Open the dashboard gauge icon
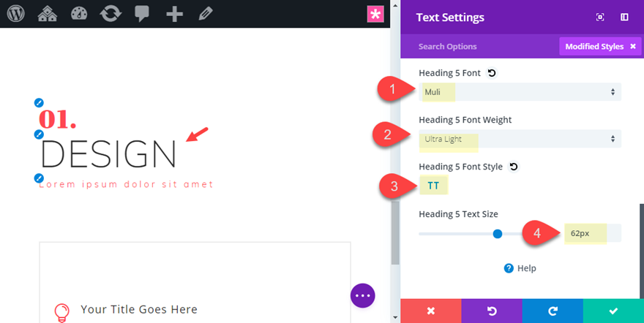 coord(79,14)
